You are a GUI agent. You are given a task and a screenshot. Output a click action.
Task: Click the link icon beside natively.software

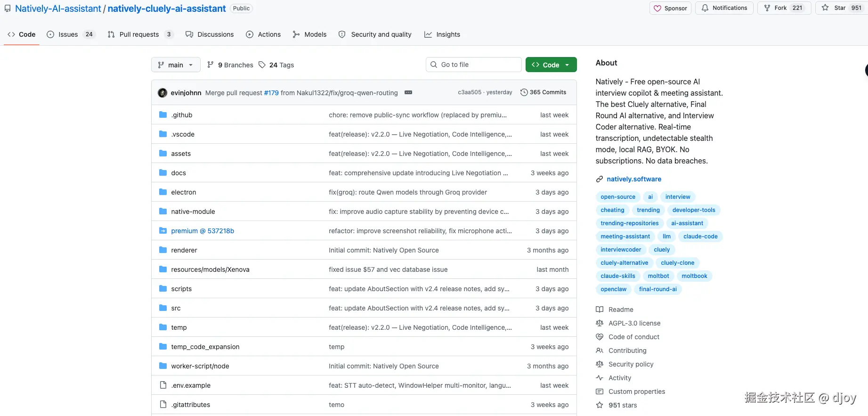coord(600,179)
